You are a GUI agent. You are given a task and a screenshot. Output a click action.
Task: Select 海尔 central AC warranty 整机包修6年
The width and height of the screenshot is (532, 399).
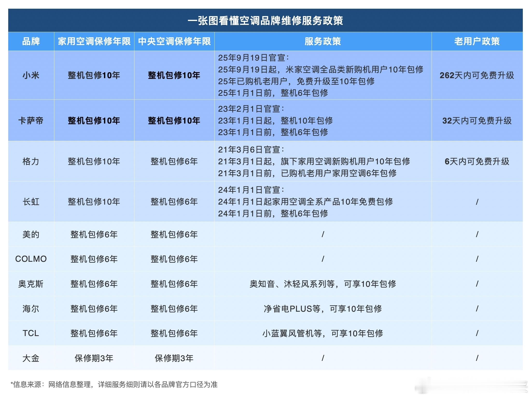(174, 309)
